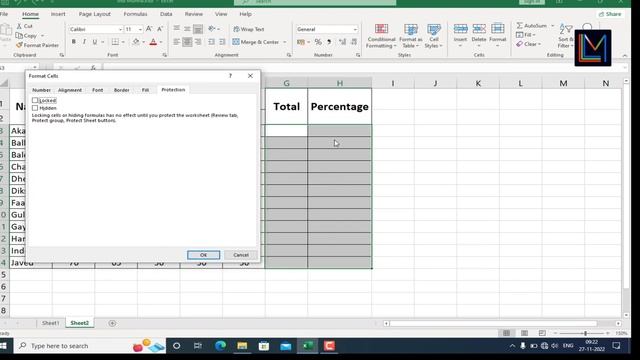Viewport: 640px width, 360px height.
Task: Click Center align icon in Alignment group
Action: (x=187, y=42)
